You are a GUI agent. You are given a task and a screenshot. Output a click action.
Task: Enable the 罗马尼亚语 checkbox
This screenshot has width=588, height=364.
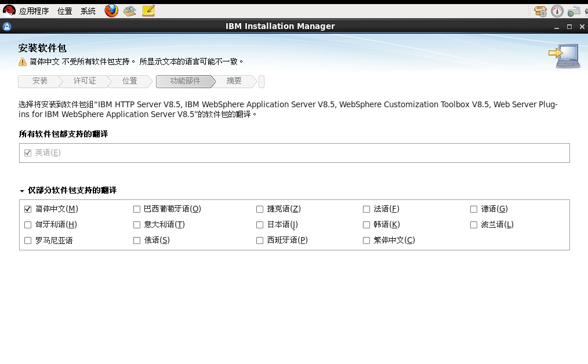point(28,241)
